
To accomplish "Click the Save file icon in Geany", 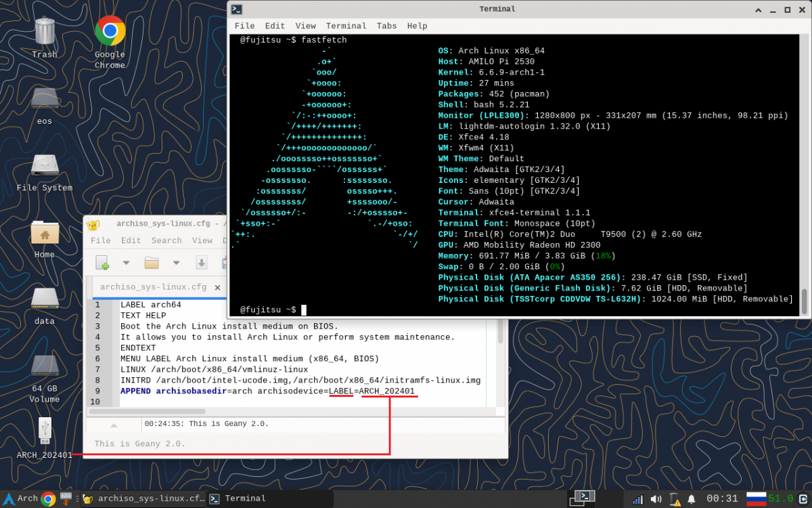I will click(202, 262).
